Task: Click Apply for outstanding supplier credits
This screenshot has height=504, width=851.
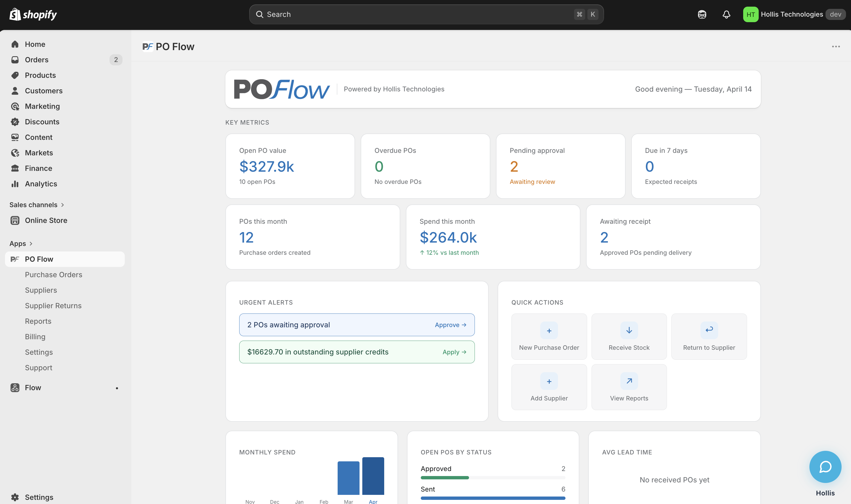Action: 454,352
